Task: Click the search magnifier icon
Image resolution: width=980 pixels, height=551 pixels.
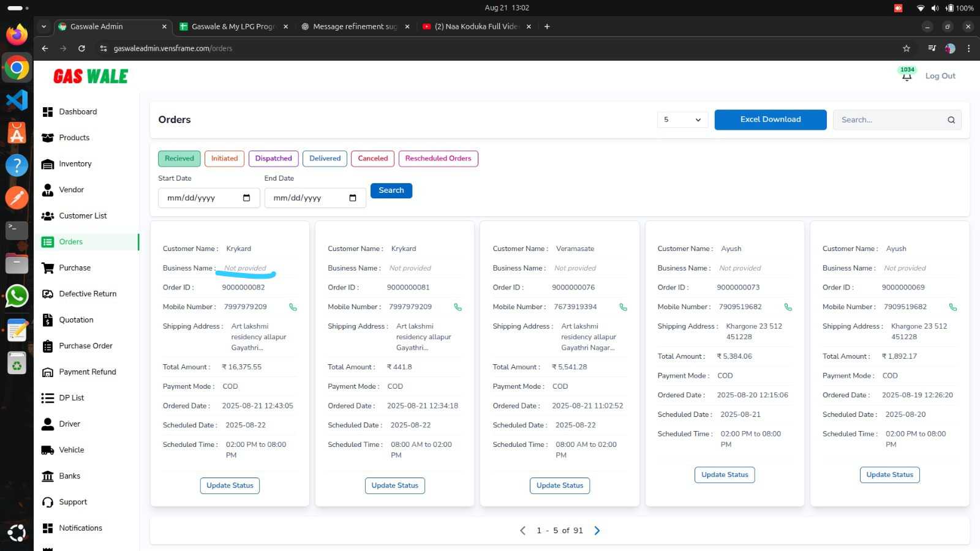Action: [x=951, y=120]
